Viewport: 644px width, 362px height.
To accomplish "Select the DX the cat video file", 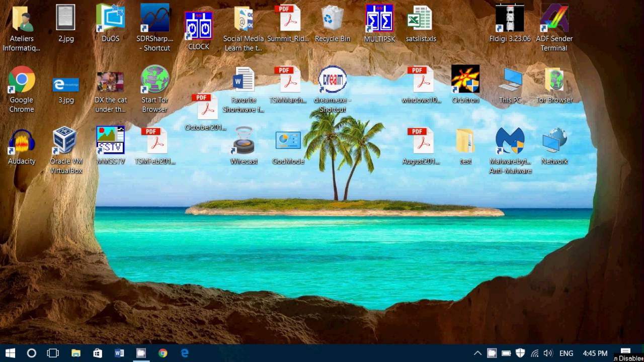I will pos(110,81).
